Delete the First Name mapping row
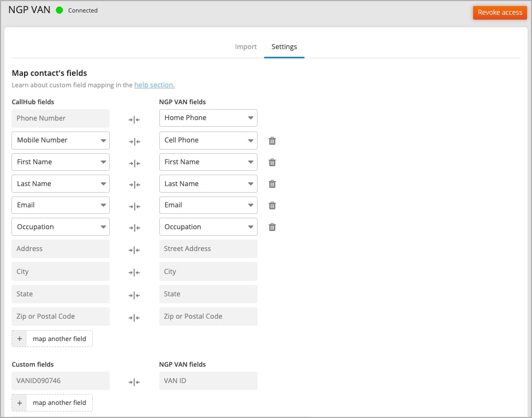The width and height of the screenshot is (532, 418). pos(272,162)
